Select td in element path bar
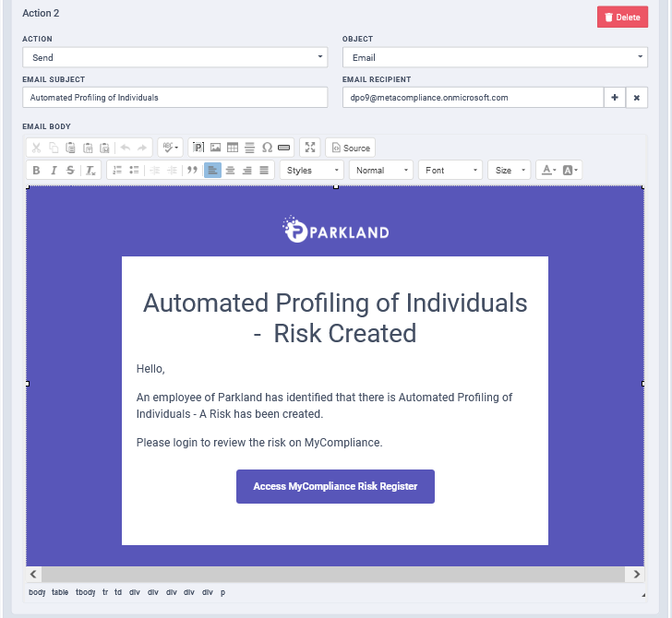This screenshot has width=672, height=618. 118,592
